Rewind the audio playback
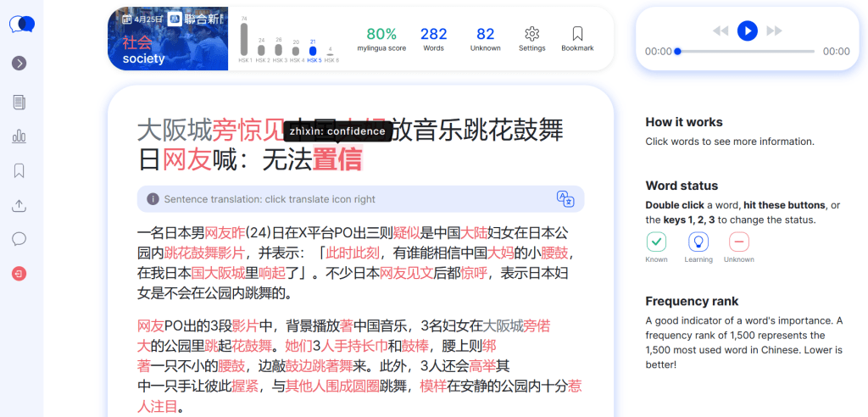The image size is (868, 417). tap(721, 31)
